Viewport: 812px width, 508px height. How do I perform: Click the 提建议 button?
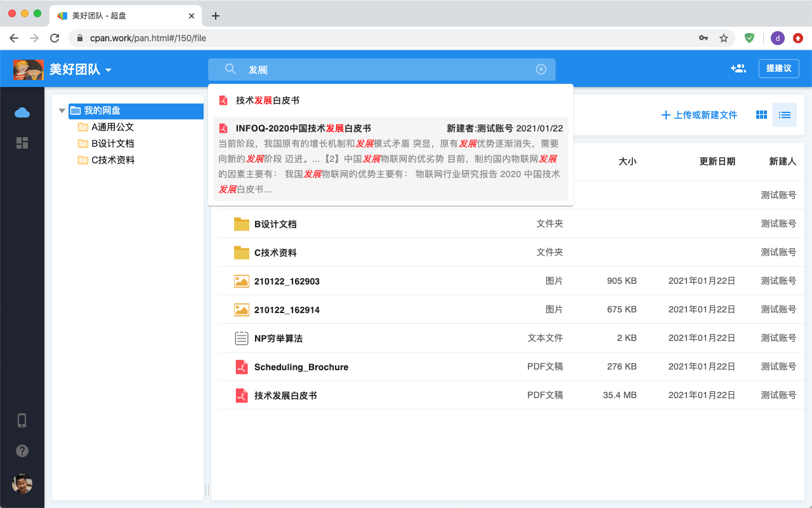coord(778,69)
